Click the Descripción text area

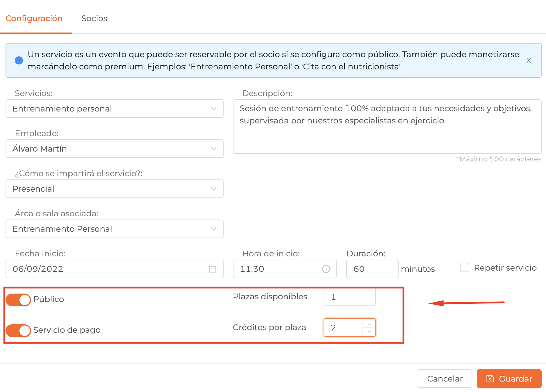coord(387,127)
